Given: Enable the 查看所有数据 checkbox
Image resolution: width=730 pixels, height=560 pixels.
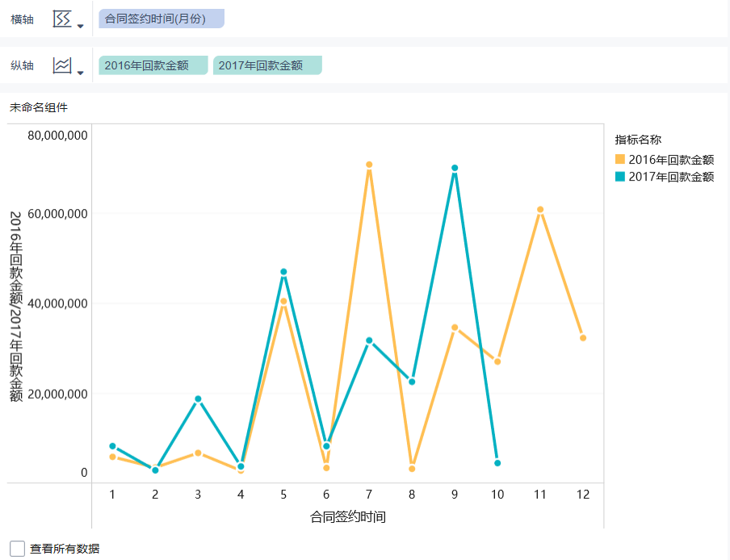Looking at the screenshot, I should [17, 549].
